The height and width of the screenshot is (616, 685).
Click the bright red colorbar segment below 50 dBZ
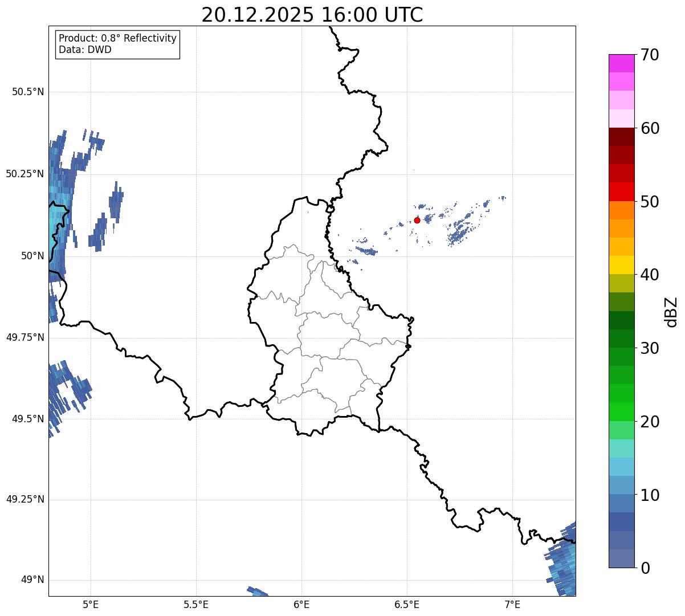click(x=621, y=191)
